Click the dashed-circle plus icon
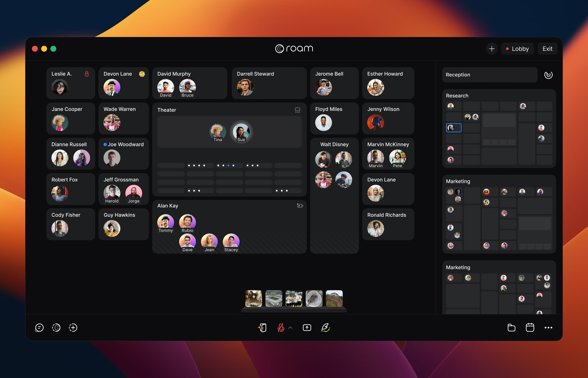588x378 pixels. pos(73,328)
